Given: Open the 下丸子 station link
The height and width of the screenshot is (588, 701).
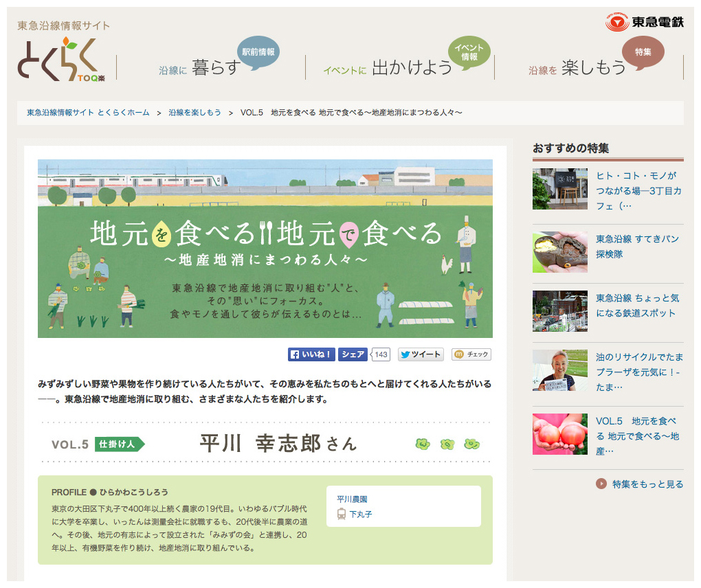Looking at the screenshot, I should [361, 514].
